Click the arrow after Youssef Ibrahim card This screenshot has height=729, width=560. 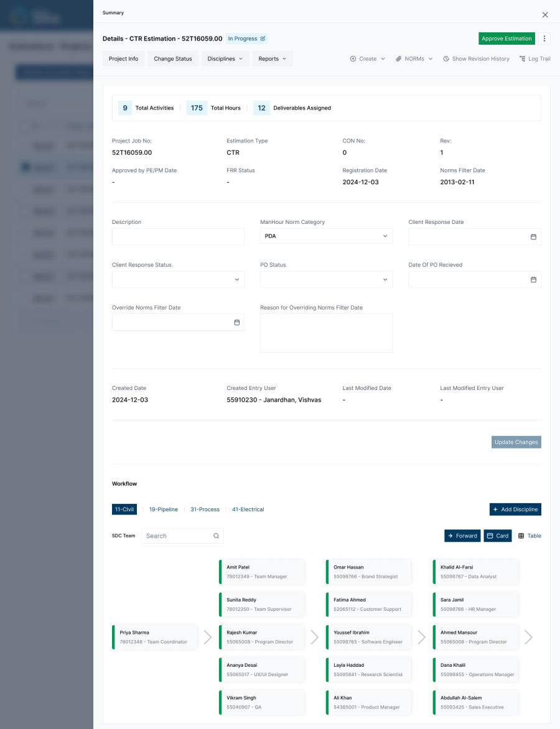tap(422, 637)
